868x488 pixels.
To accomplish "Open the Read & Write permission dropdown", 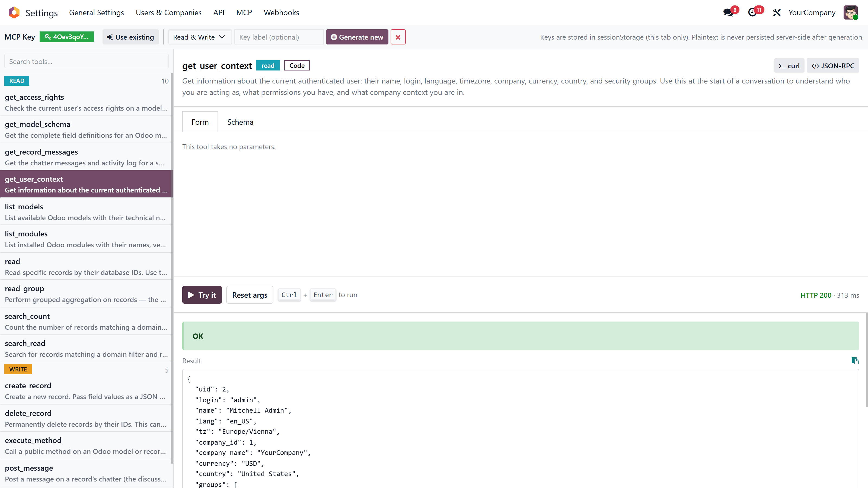I will pos(199,37).
